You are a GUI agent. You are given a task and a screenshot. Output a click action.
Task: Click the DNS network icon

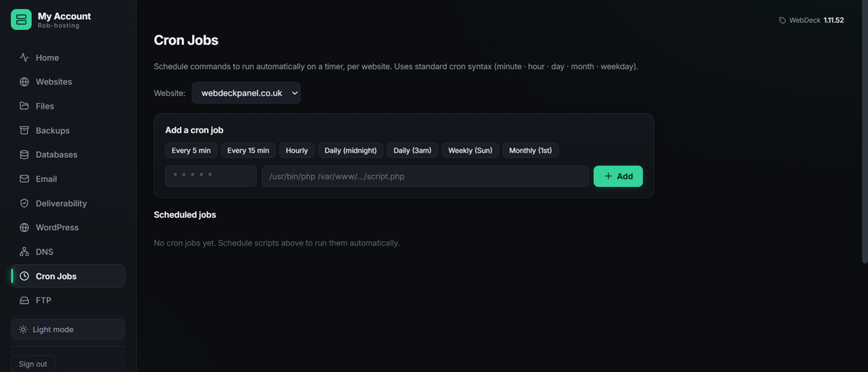point(24,252)
